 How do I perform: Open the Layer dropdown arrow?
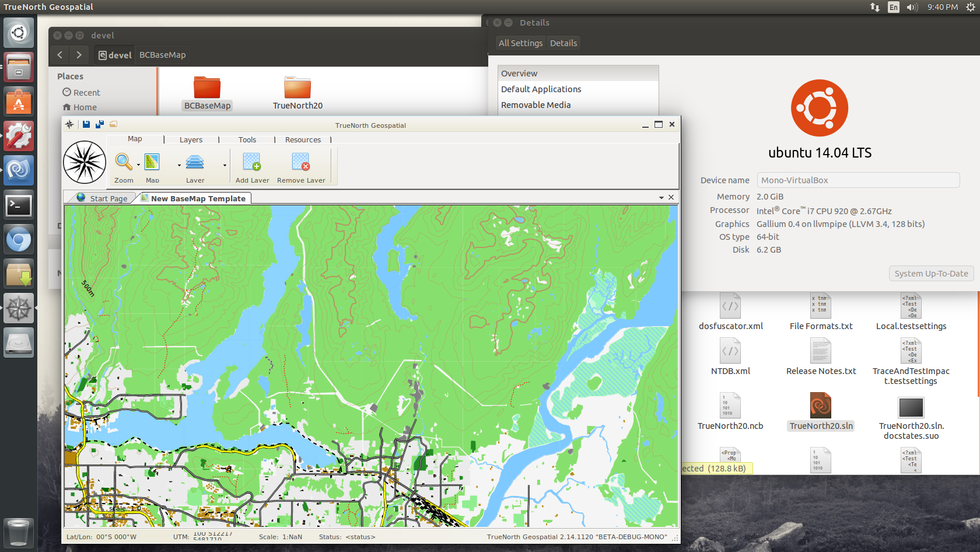[x=225, y=165]
